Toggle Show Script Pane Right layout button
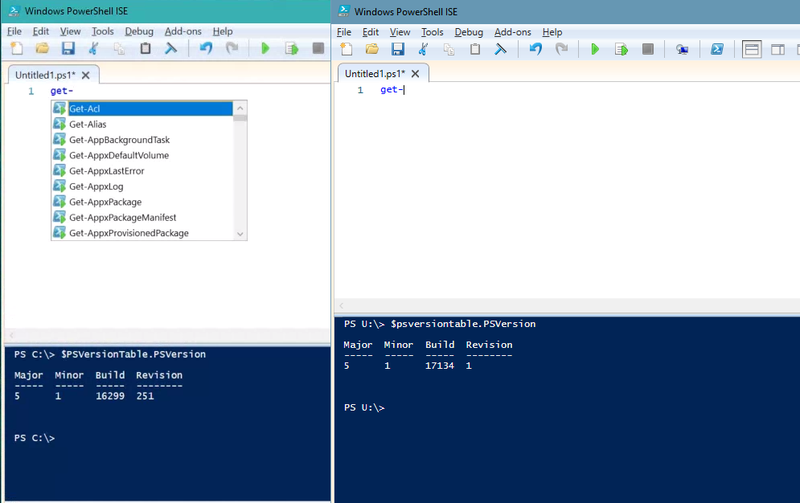Screen dimensions: 800x503 click(778, 48)
